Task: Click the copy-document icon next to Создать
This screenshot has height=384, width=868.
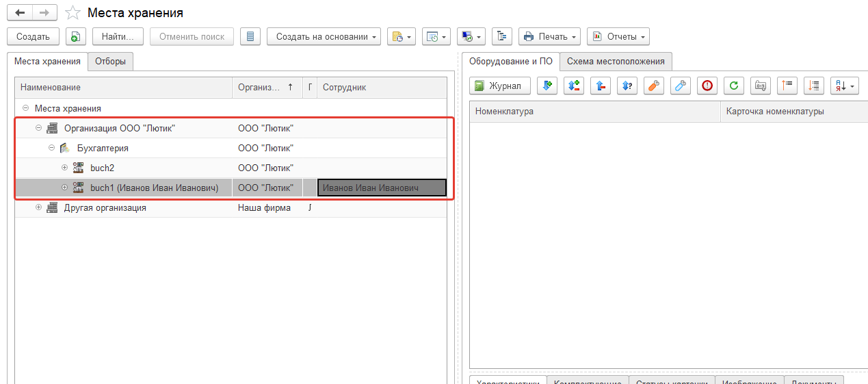Action: (76, 37)
